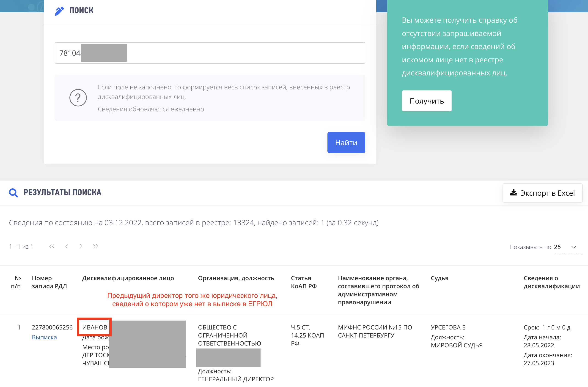Jump to last page with double-right arrows
Screen dimensions: 588x387
pyautogui.click(x=96, y=247)
